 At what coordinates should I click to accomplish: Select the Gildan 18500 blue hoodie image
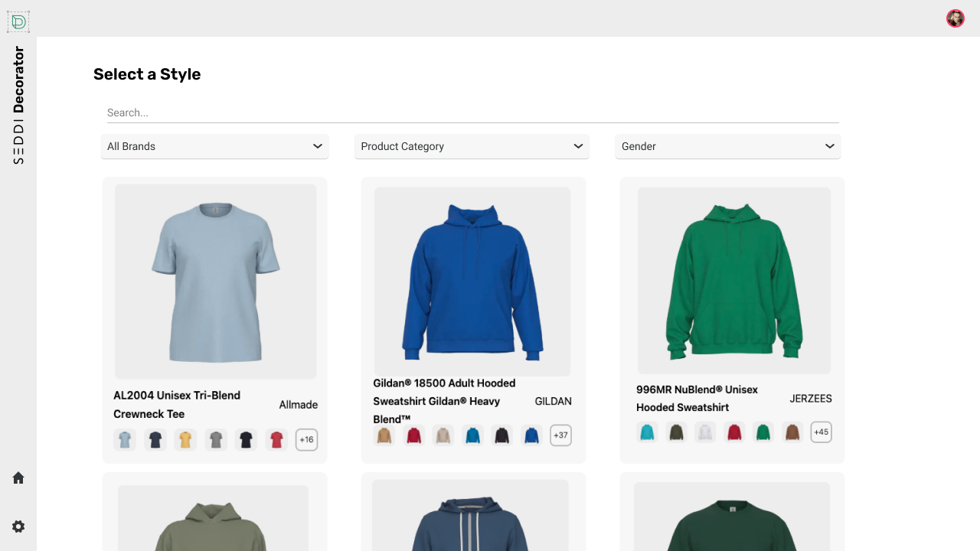tap(472, 281)
